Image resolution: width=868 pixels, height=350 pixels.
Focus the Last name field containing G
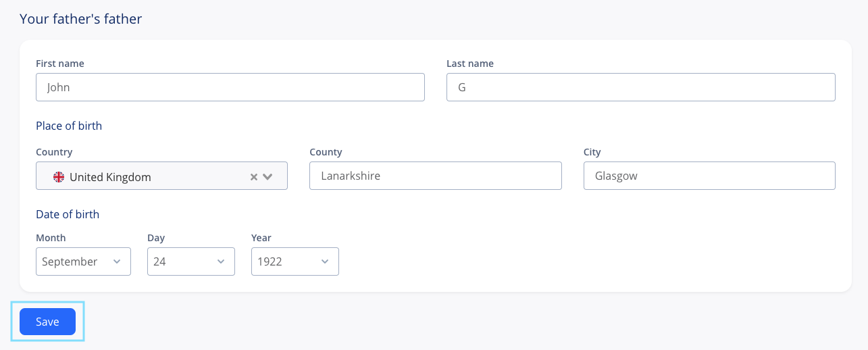click(641, 87)
